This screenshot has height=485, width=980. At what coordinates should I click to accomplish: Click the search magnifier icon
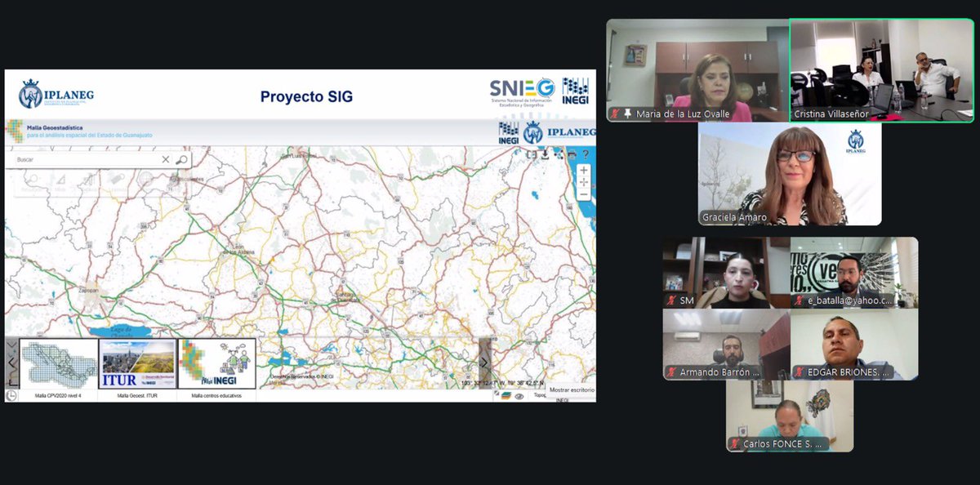click(x=181, y=160)
